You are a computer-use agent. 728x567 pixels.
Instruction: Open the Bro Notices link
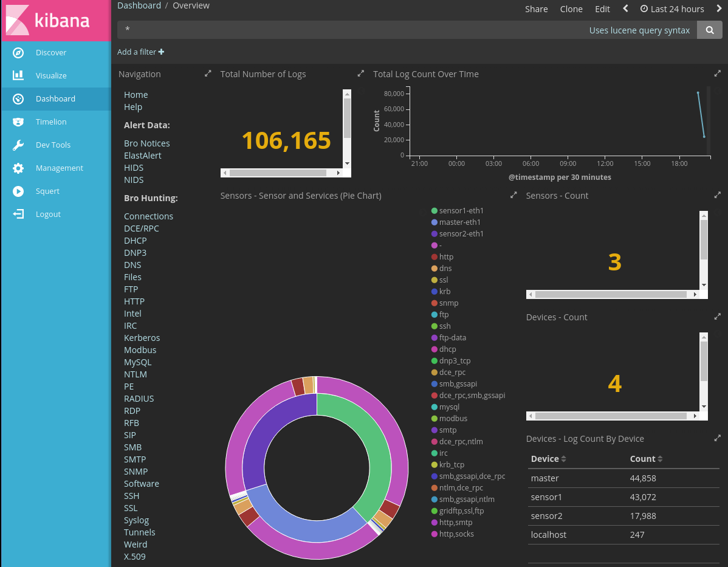click(x=146, y=143)
